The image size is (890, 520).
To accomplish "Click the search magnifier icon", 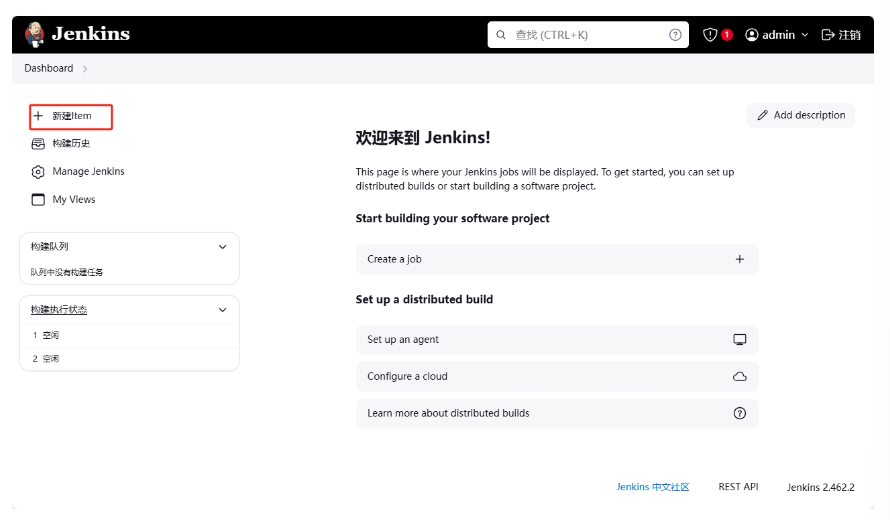I will point(501,35).
